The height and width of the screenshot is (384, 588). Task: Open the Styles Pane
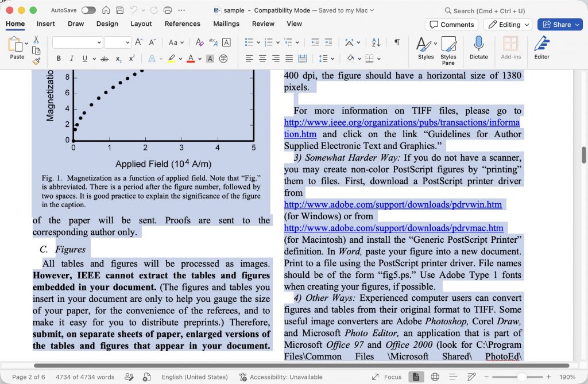click(x=448, y=51)
